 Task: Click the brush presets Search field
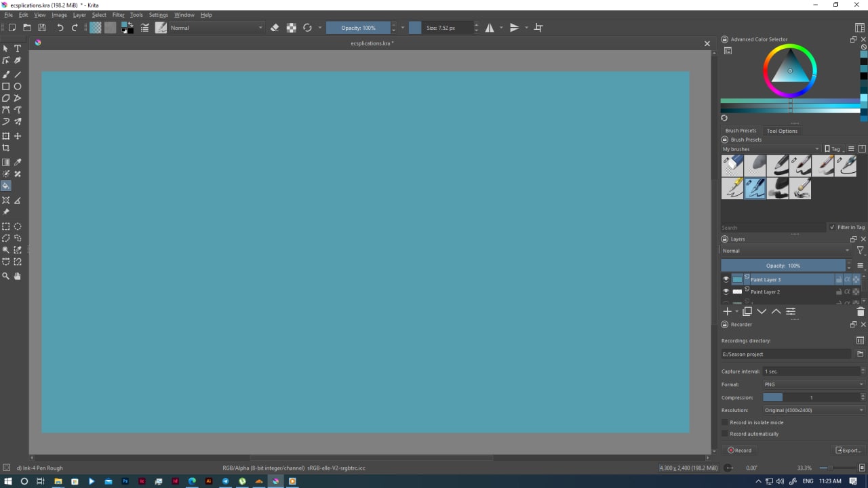pyautogui.click(x=773, y=228)
